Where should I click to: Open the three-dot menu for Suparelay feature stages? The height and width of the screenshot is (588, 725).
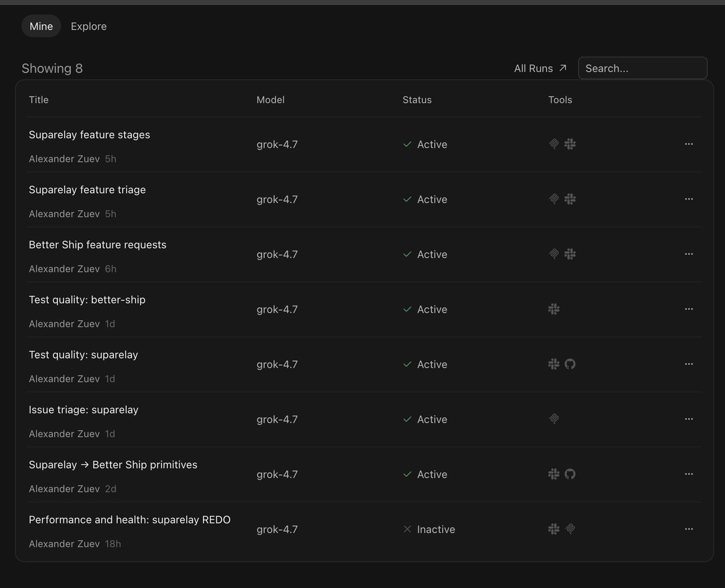click(689, 144)
